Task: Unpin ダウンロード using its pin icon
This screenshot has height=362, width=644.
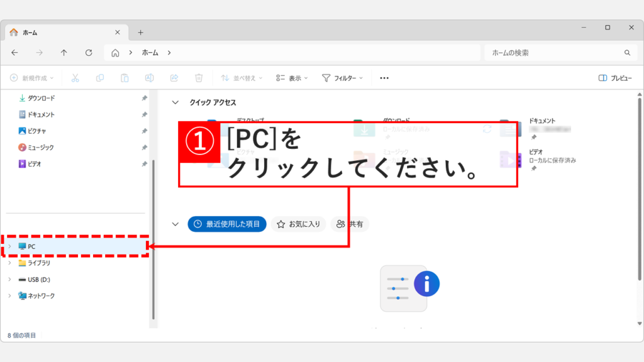Action: [x=144, y=98]
